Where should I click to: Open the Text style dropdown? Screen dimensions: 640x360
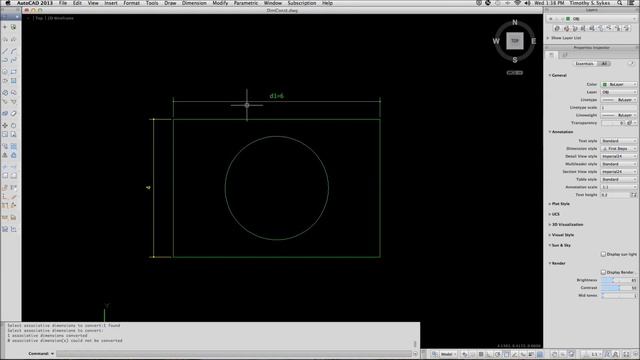pos(619,141)
